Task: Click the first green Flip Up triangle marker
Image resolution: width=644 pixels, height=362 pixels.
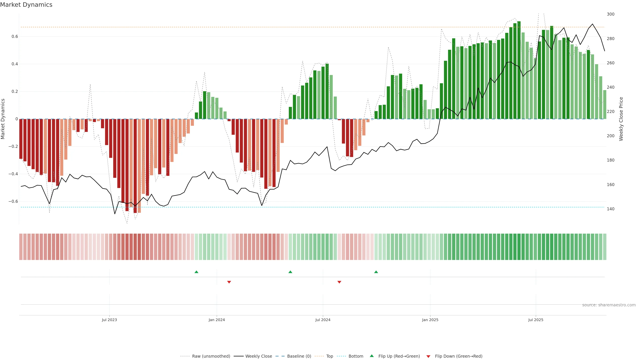Action: pyautogui.click(x=196, y=272)
